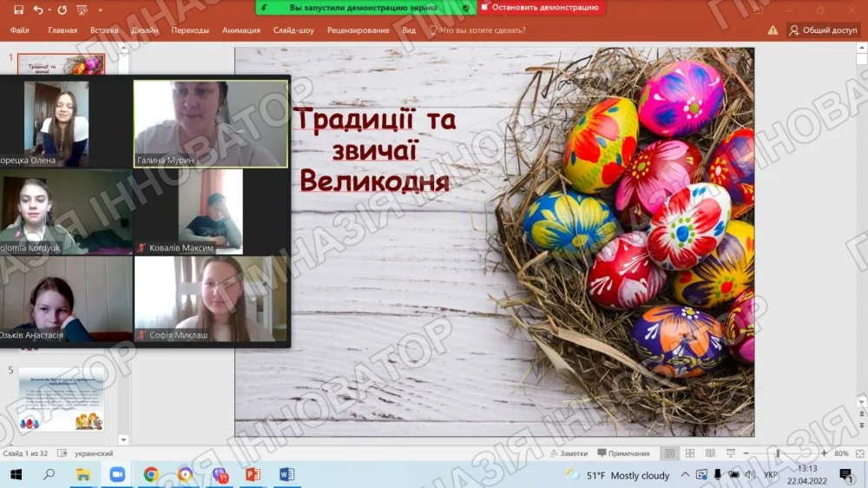Toggle the Примечания comments pane

tap(624, 453)
